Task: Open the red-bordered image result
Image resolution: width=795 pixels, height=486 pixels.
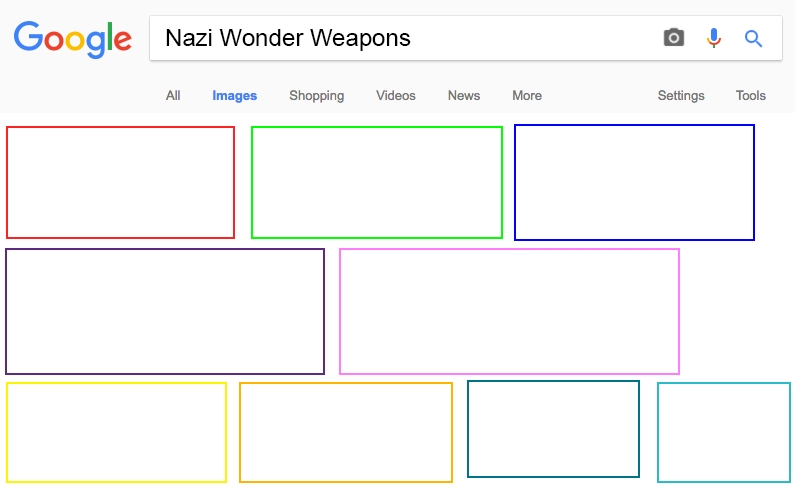Action: [x=120, y=182]
